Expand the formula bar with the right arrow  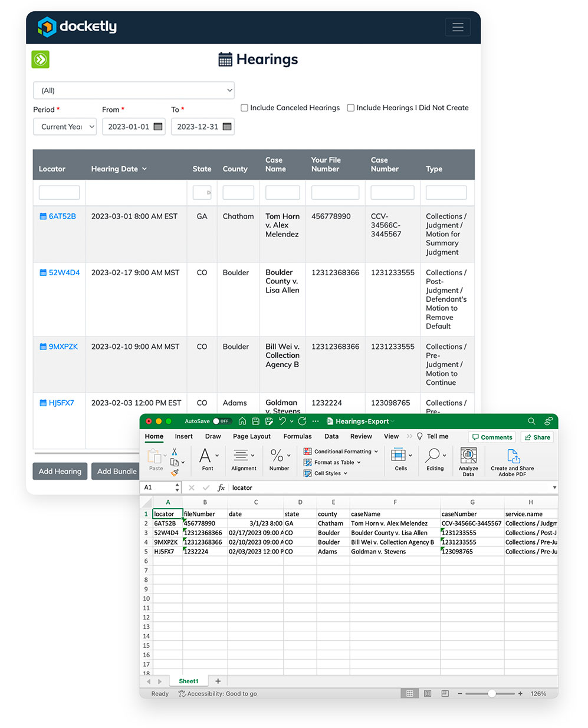[554, 487]
